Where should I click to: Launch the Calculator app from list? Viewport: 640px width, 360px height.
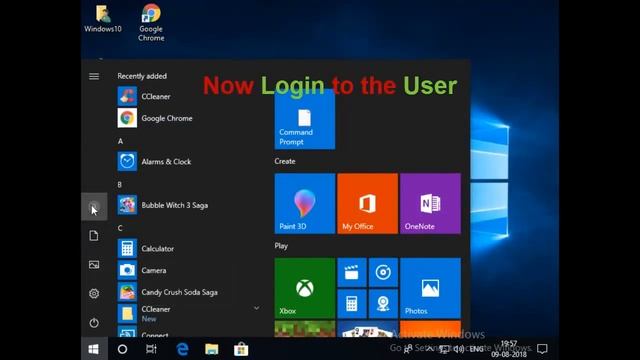pos(146,248)
